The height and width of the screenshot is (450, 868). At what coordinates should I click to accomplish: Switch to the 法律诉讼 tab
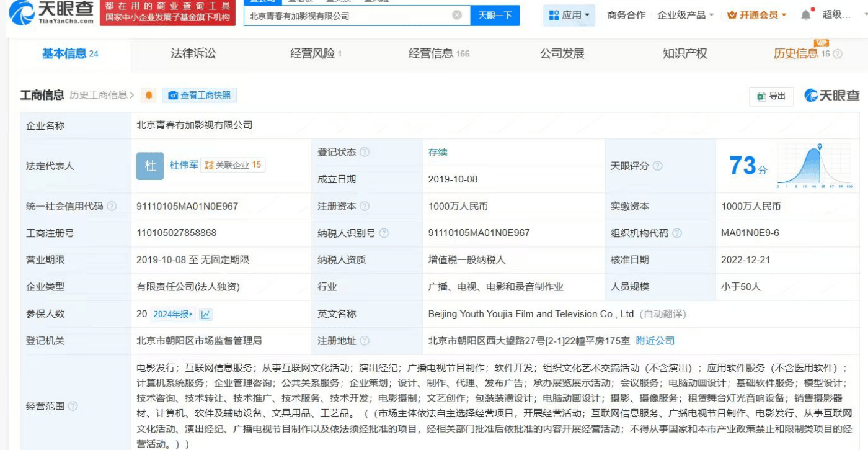coord(193,54)
